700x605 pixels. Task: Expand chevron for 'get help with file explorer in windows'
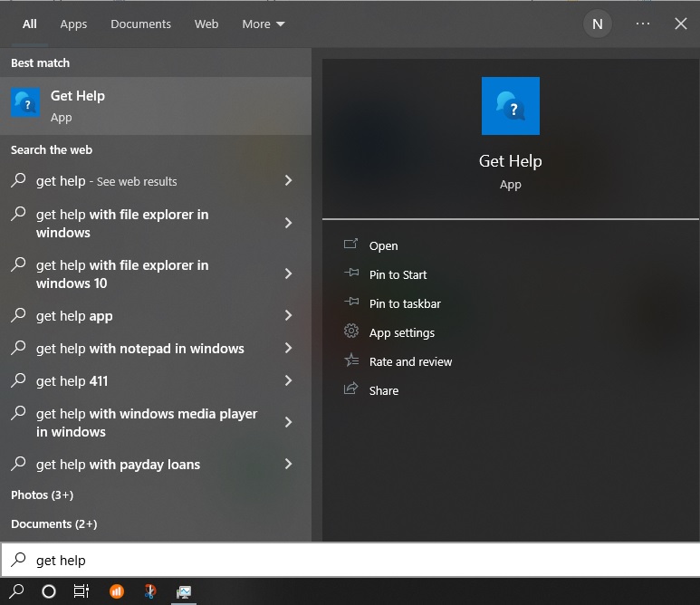288,223
